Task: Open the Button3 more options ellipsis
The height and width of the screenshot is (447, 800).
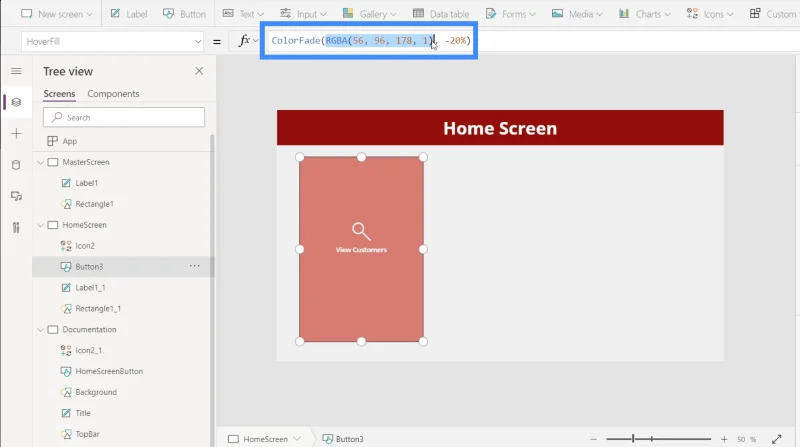Action: click(x=194, y=266)
